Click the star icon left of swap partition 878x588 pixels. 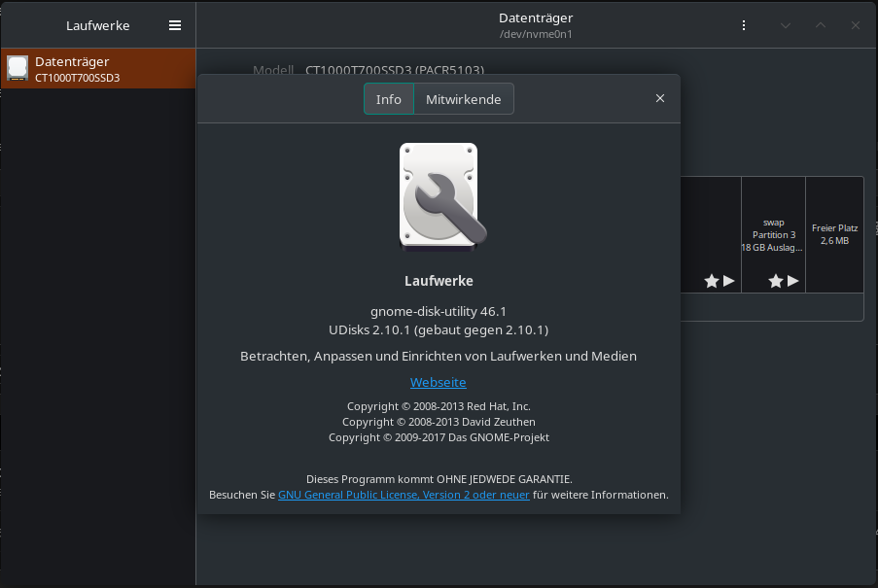712,281
